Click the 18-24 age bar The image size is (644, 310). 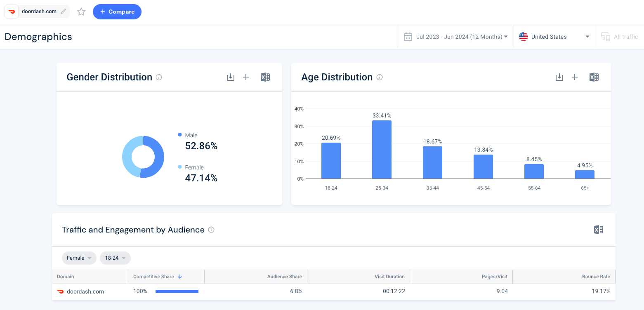point(331,161)
